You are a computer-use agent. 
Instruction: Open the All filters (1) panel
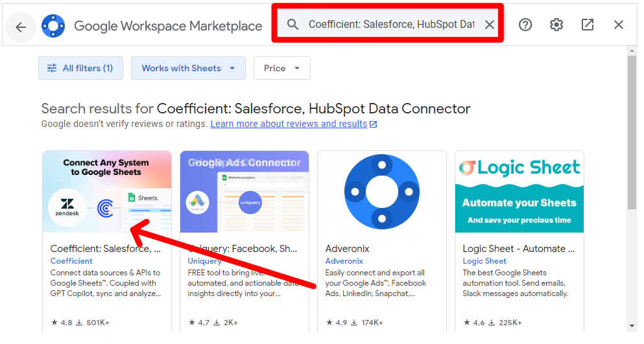pos(80,68)
